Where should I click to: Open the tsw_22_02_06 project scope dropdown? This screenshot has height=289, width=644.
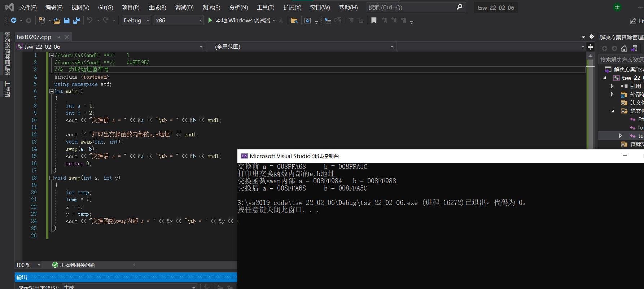coord(110,47)
